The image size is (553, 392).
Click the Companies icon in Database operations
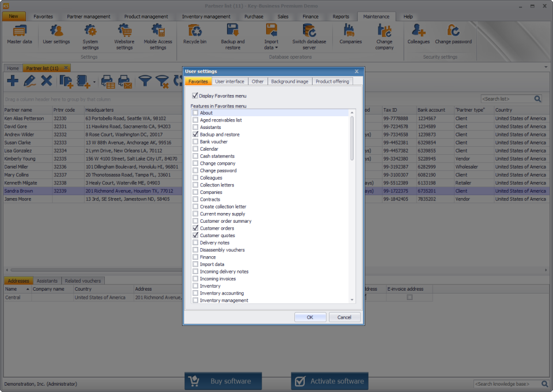click(x=351, y=36)
